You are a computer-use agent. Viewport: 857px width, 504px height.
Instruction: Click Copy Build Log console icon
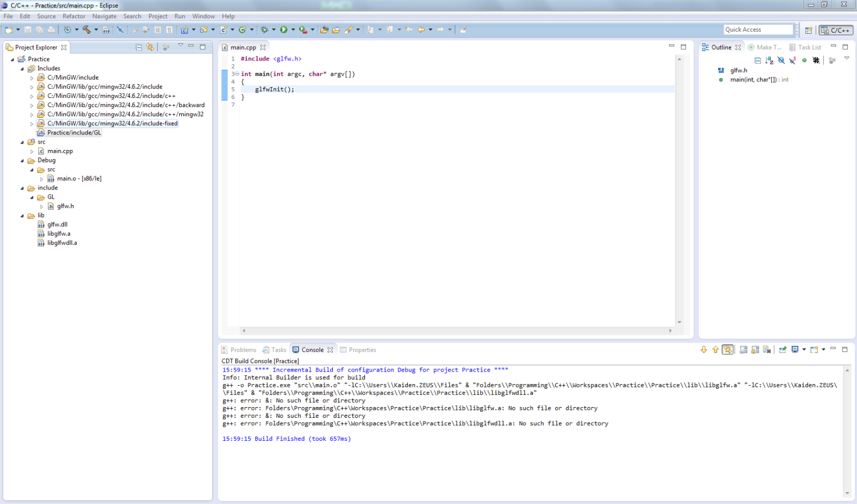pos(743,350)
